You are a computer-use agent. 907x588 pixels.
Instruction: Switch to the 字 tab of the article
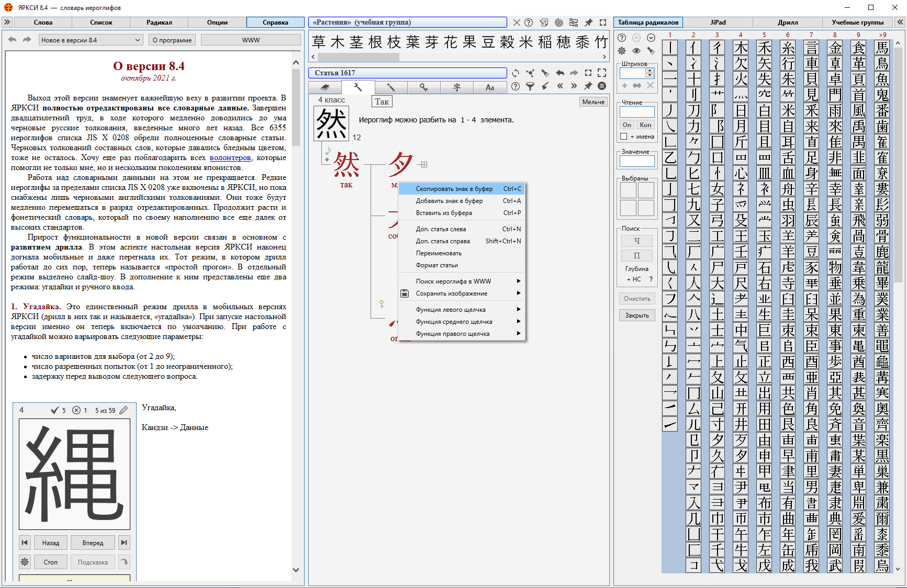tap(457, 87)
